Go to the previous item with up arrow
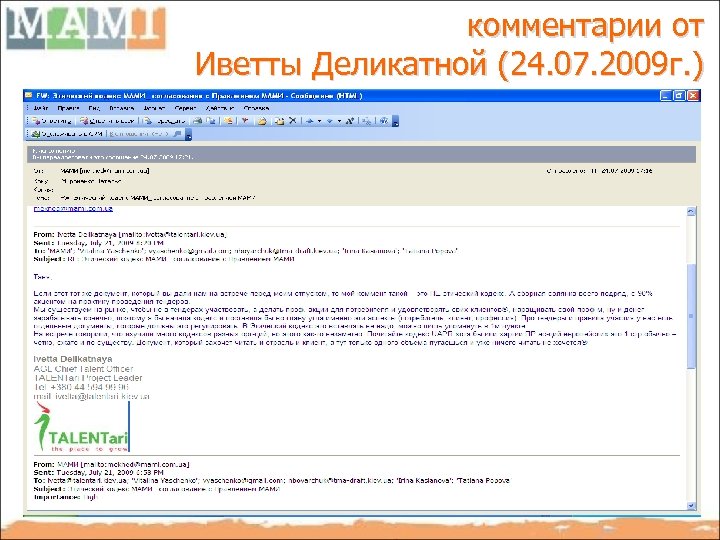Image resolution: width=720 pixels, height=540 pixels. (310, 121)
